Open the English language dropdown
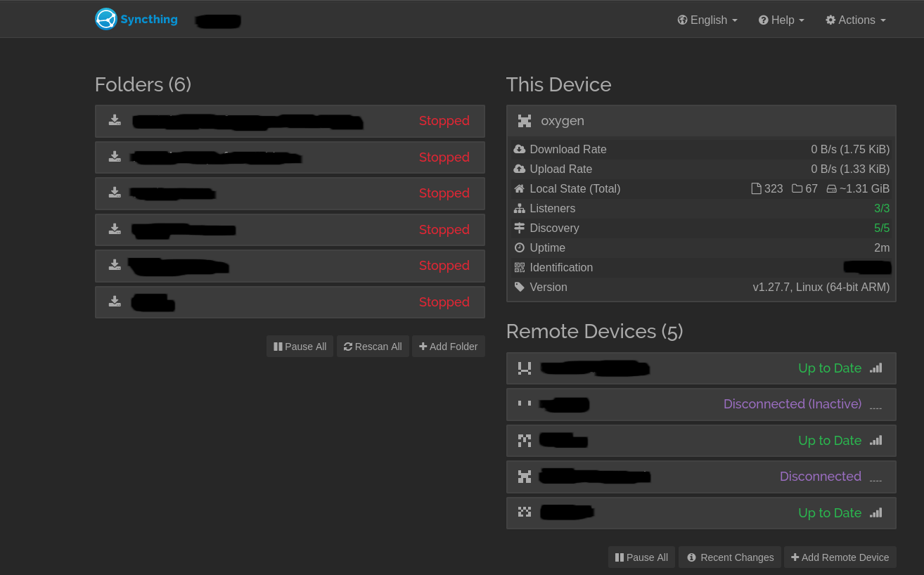Image resolution: width=924 pixels, height=575 pixels. (707, 20)
